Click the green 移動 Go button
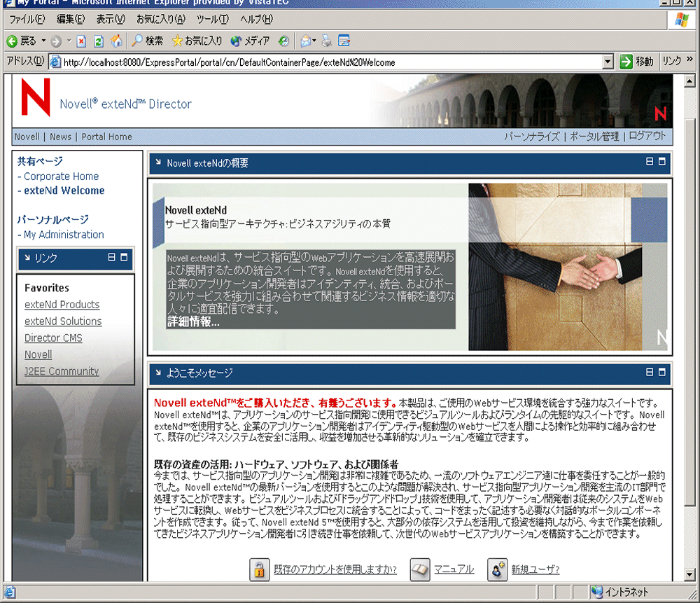The height and width of the screenshot is (603, 700). [x=636, y=61]
